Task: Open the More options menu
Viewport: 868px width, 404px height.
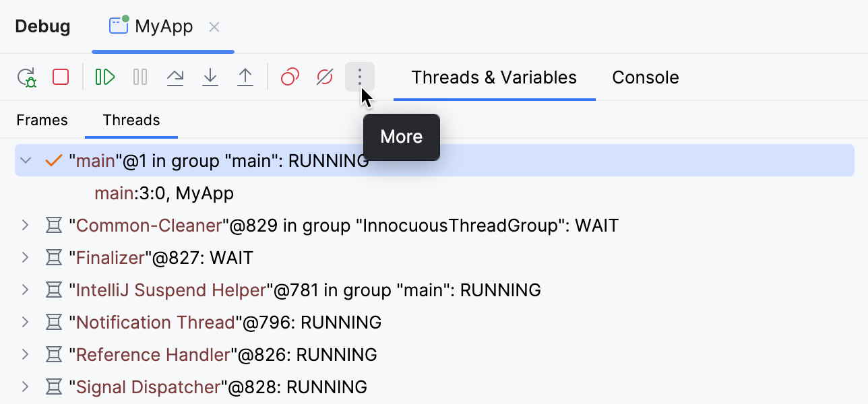Action: click(x=359, y=77)
